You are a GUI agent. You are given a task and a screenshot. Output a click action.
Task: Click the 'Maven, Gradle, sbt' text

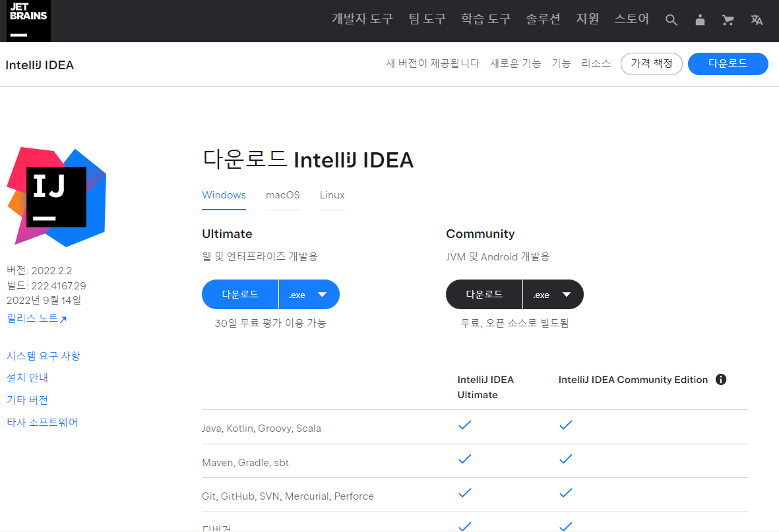[245, 463]
